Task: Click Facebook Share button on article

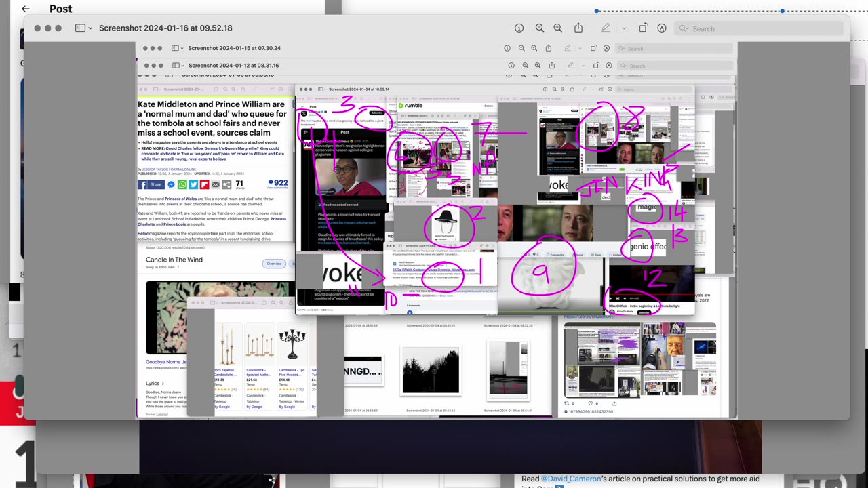Action: [x=151, y=184]
